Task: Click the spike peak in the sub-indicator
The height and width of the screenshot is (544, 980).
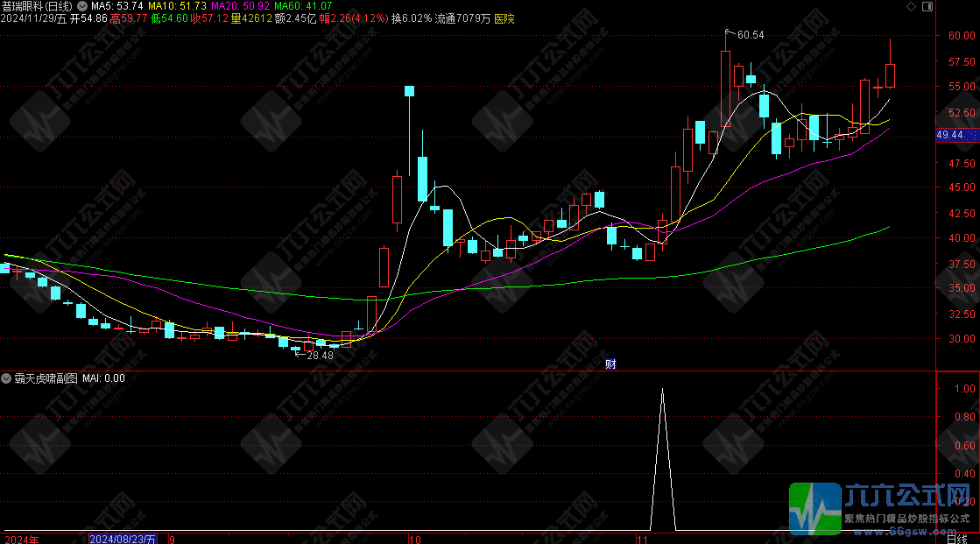Action: tap(662, 390)
